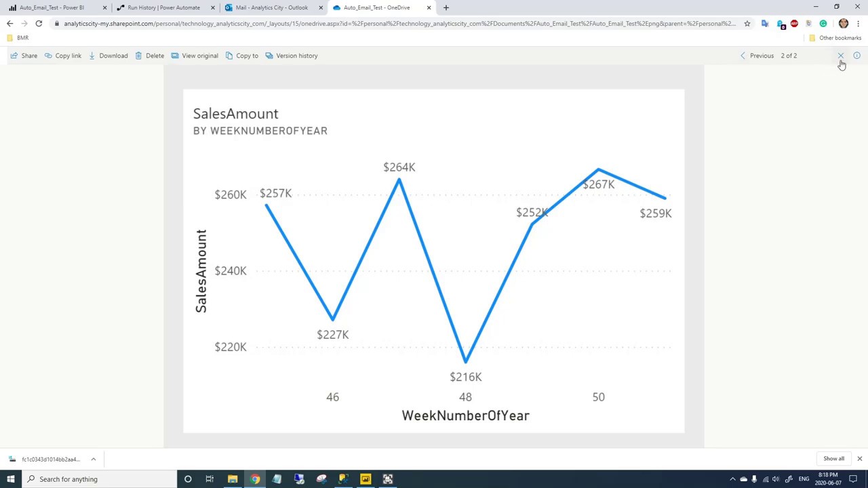Viewport: 868px width, 488px height.
Task: Bookmark this page with the star icon
Action: point(747,24)
